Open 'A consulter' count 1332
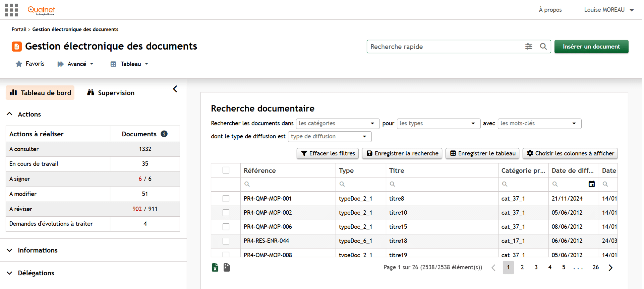644x289 pixels. [x=145, y=149]
